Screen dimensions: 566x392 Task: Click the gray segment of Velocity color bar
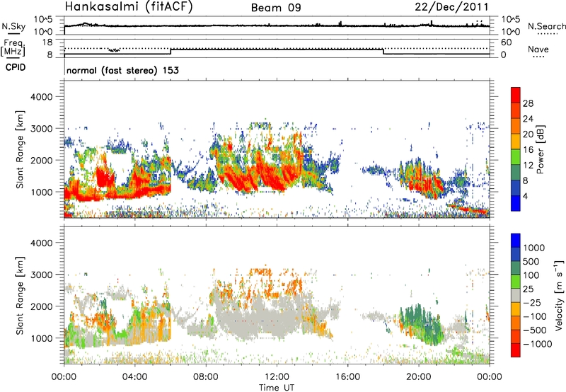click(516, 296)
